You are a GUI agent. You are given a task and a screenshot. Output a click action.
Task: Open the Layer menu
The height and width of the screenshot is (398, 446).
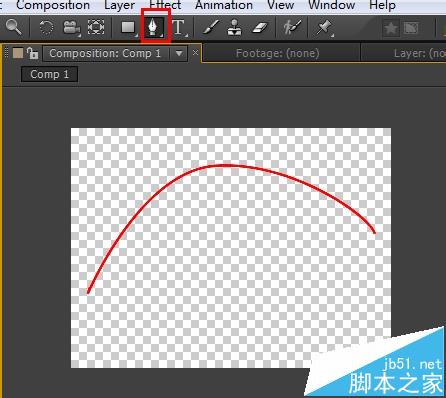[x=119, y=5]
